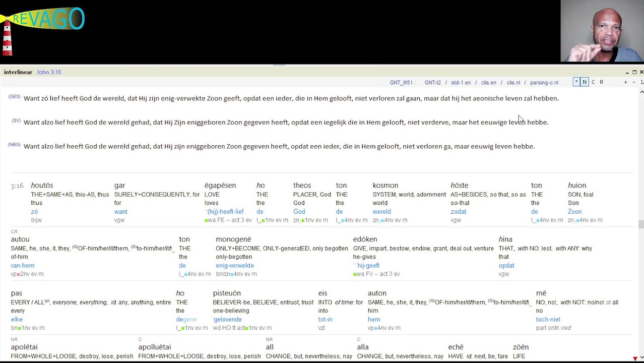Click Dutch gloss 'toch-niet'

548,320
